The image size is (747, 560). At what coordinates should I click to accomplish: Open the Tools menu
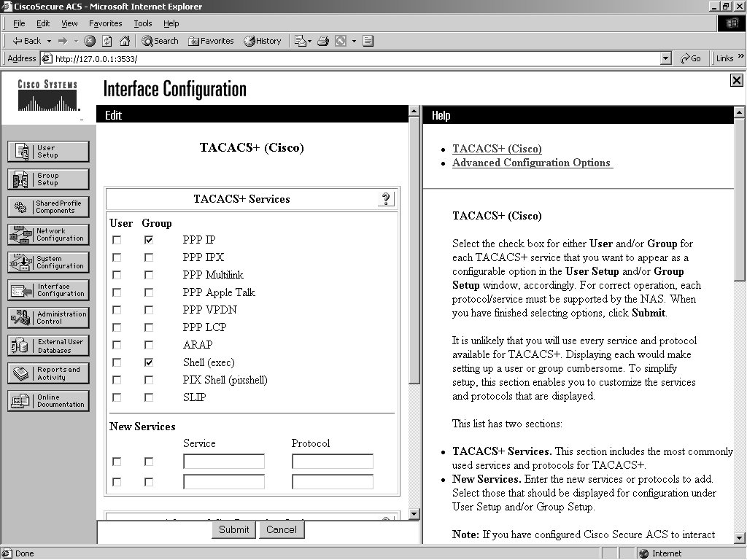pyautogui.click(x=142, y=23)
